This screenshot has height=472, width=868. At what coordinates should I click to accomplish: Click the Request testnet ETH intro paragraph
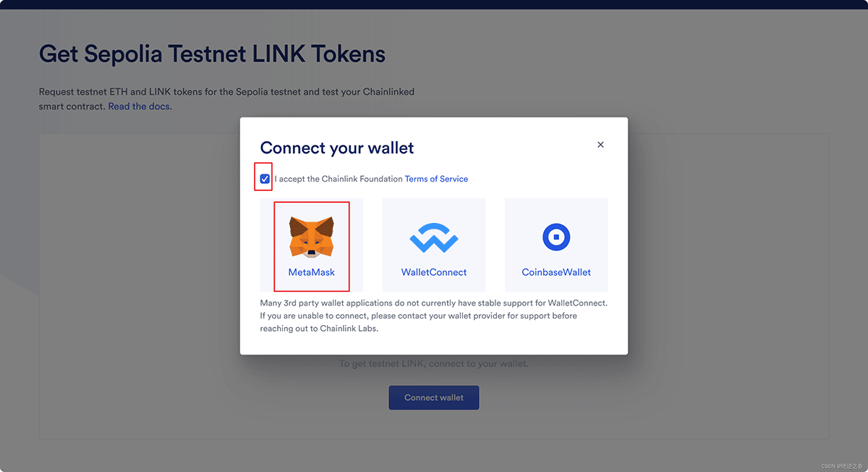click(x=226, y=99)
